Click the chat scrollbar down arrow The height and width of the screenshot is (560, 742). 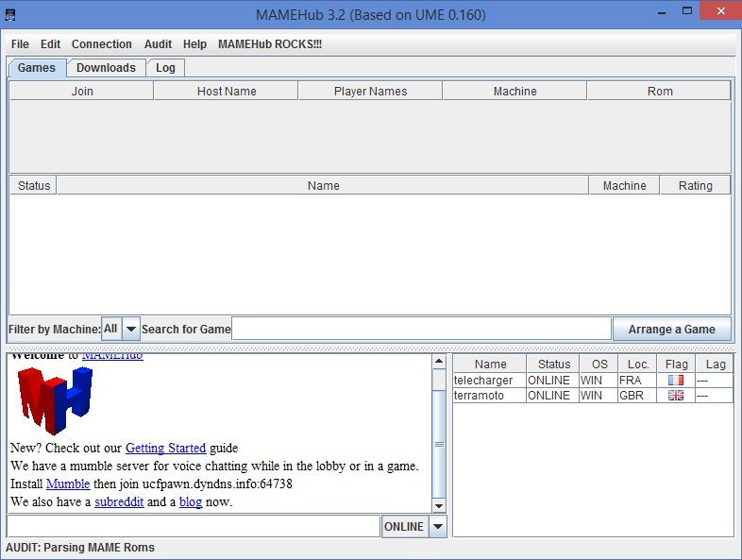tap(439, 506)
